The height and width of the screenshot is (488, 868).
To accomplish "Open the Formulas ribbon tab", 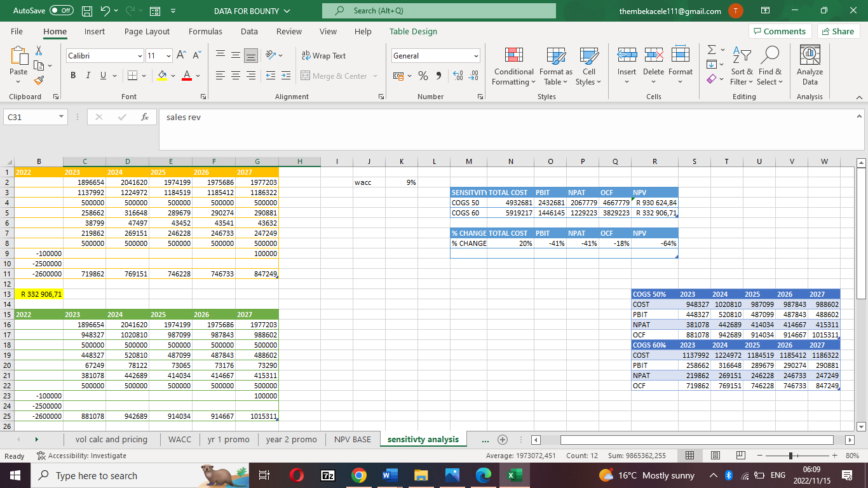I will pyautogui.click(x=205, y=32).
